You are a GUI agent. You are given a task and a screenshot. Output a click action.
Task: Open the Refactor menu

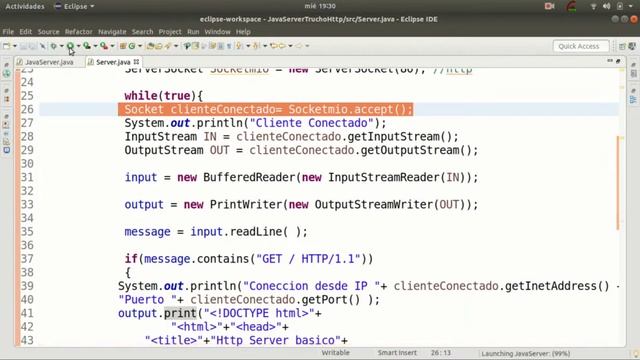coord(78,31)
